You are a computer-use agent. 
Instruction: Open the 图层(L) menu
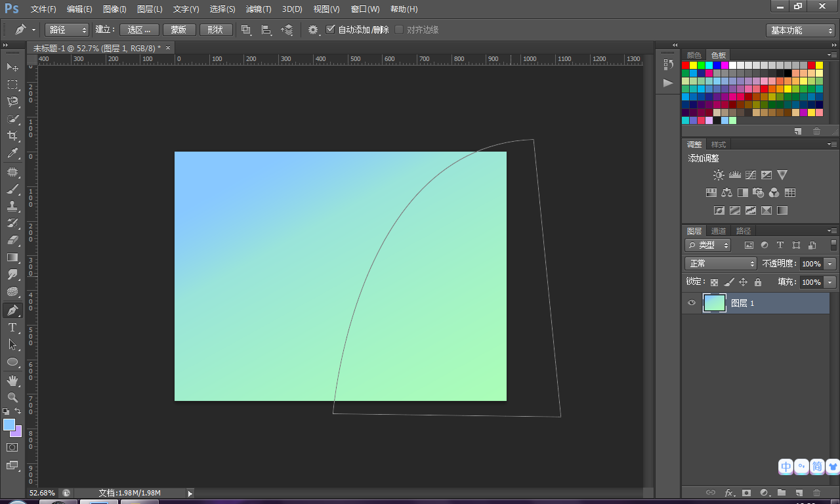click(x=150, y=9)
